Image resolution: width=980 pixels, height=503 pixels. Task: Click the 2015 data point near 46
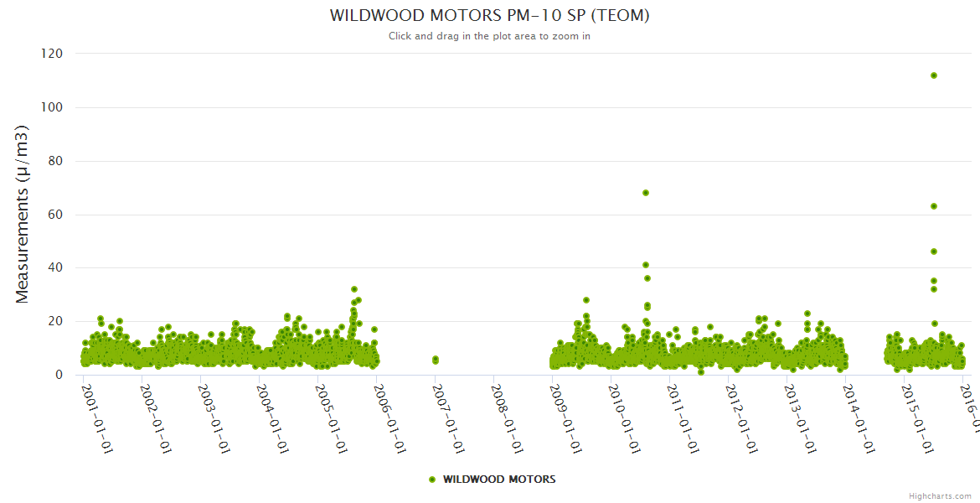click(x=934, y=251)
